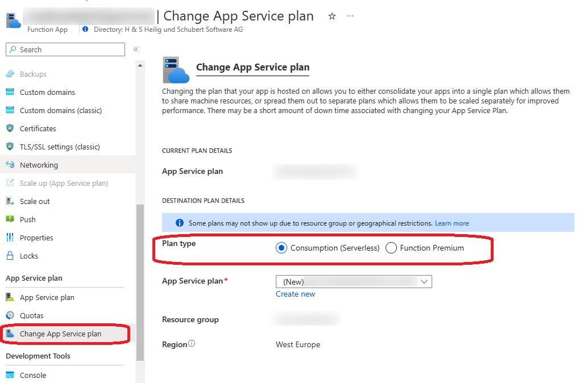Click the Console icon
Image resolution: width=588 pixels, height=383 pixels.
pos(10,374)
